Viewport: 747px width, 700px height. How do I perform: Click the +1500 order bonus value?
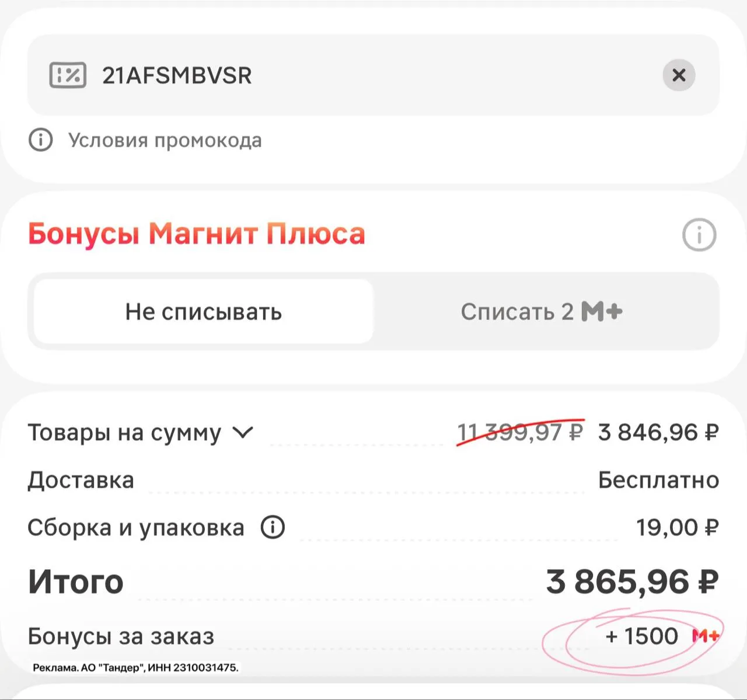pyautogui.click(x=641, y=636)
